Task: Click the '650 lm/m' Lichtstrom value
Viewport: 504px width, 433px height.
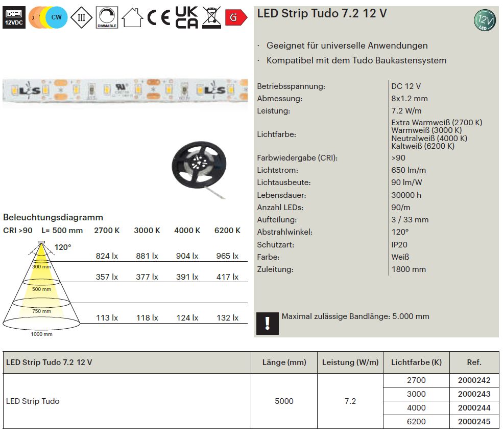Action: click(x=409, y=170)
